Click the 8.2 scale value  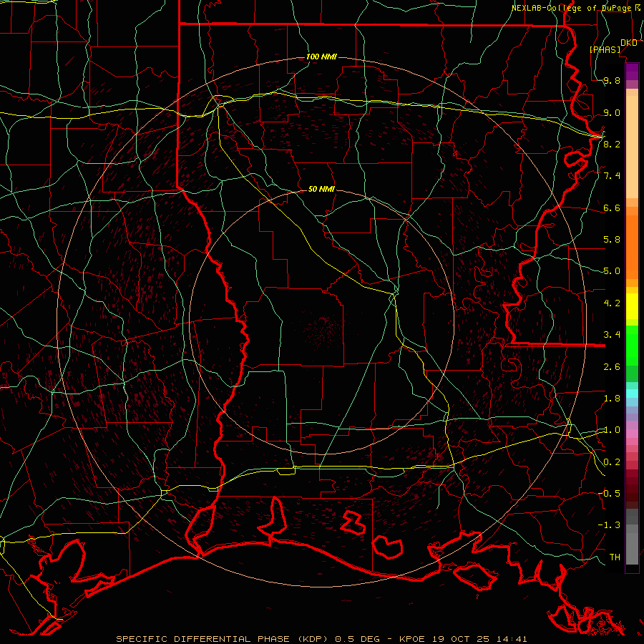612,144
